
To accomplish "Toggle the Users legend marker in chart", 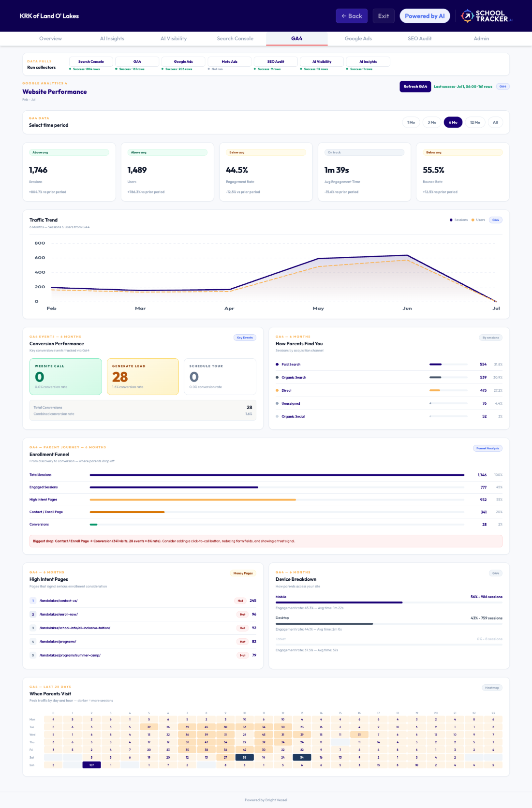I will click(x=473, y=220).
